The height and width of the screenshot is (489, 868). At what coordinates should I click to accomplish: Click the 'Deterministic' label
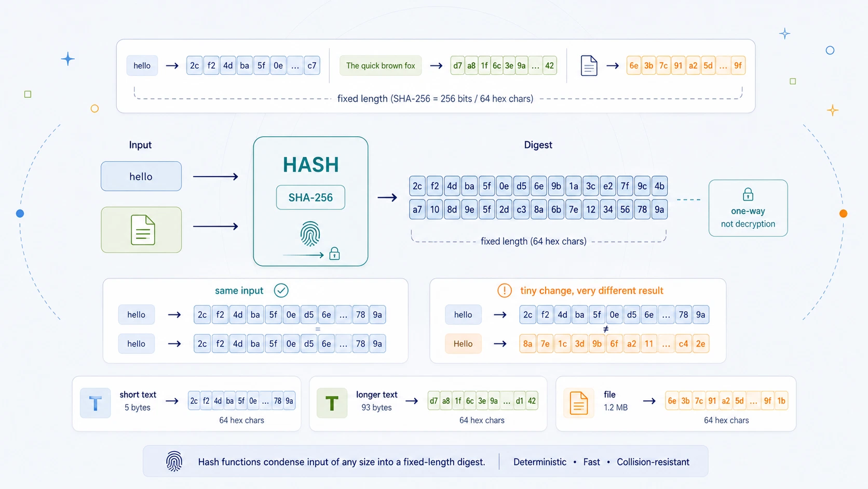[x=540, y=462]
